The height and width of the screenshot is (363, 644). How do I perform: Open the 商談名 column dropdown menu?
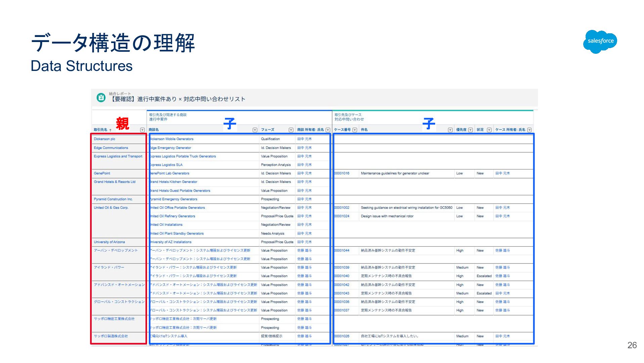[255, 130]
